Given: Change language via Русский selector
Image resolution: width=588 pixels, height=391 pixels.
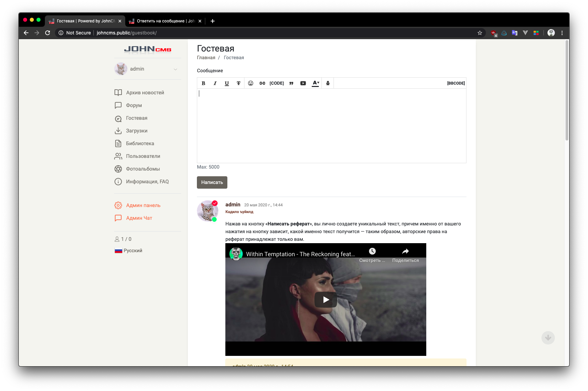Looking at the screenshot, I should 128,251.
